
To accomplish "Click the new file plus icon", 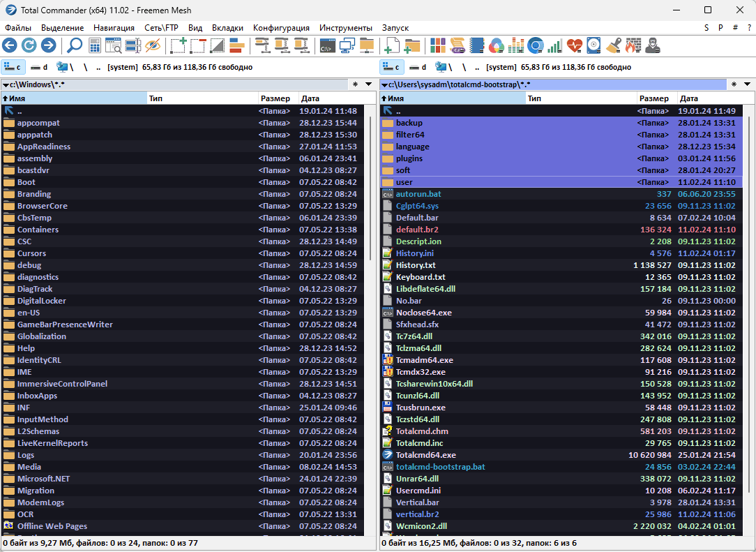I will (392, 46).
